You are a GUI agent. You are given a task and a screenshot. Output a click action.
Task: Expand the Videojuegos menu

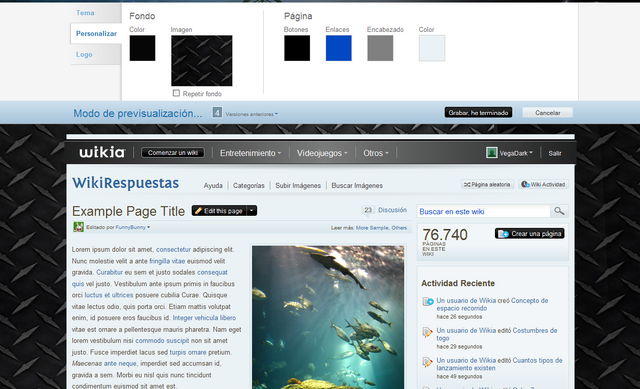322,153
